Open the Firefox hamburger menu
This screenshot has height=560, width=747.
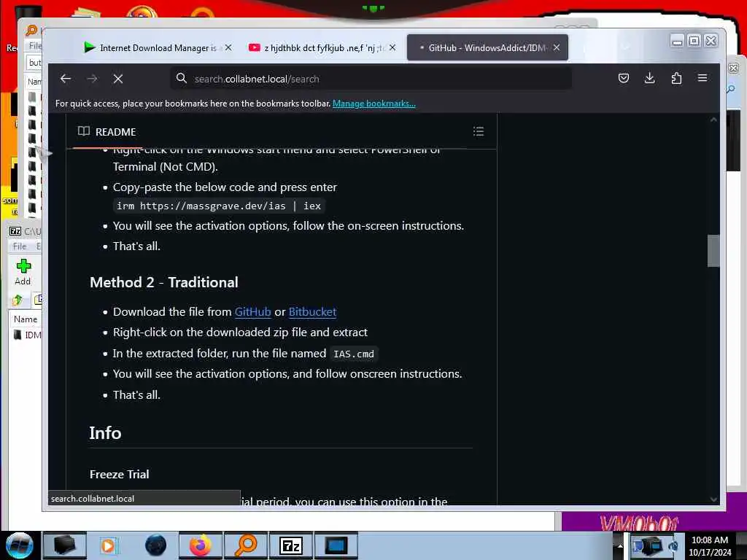coord(703,78)
